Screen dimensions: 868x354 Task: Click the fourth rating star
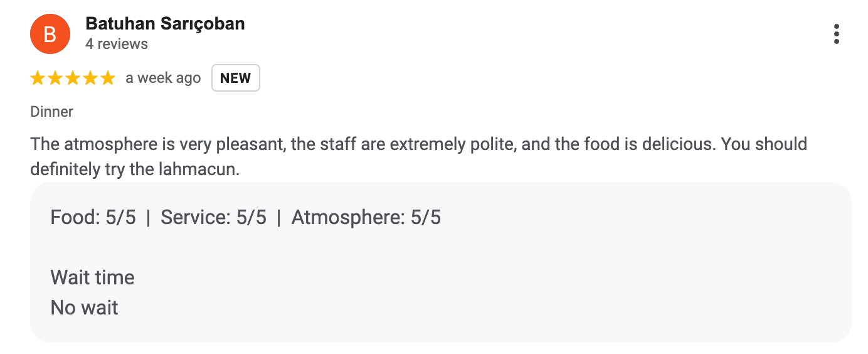[x=90, y=78]
